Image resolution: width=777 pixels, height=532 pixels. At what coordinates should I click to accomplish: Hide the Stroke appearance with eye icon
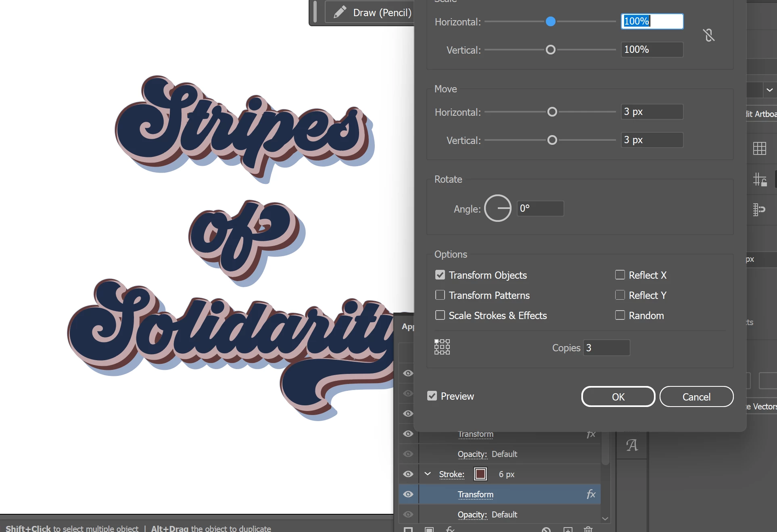click(408, 474)
